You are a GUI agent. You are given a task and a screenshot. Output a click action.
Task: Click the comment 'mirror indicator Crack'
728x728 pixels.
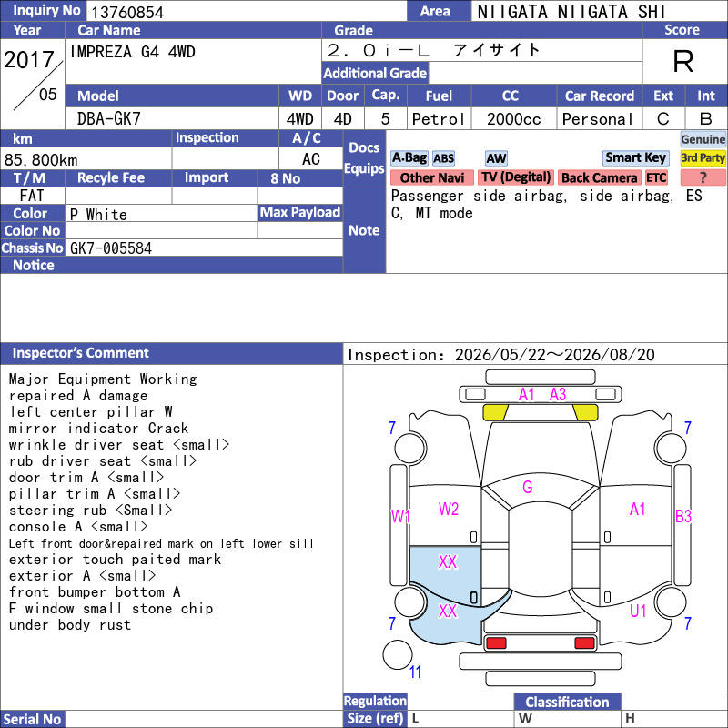point(98,428)
